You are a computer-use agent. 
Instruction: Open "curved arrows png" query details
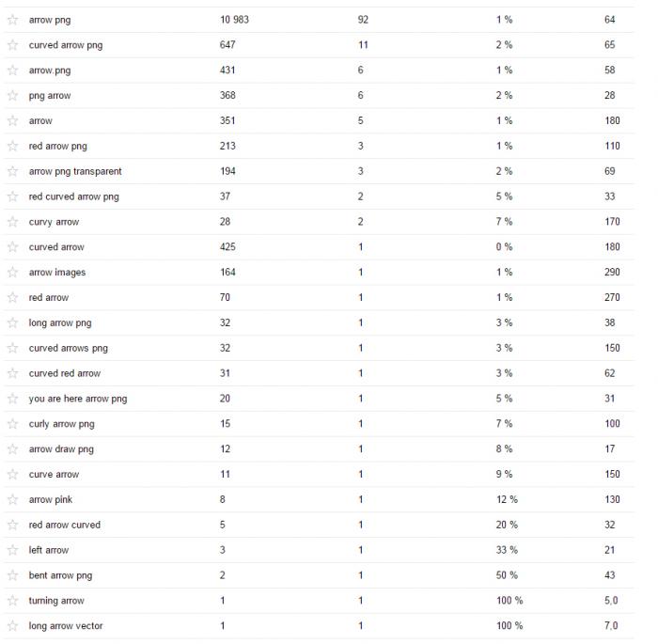point(69,348)
